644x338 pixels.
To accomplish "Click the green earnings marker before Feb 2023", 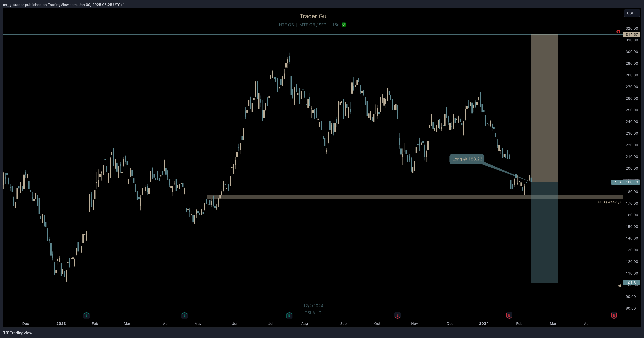I will (x=86, y=315).
